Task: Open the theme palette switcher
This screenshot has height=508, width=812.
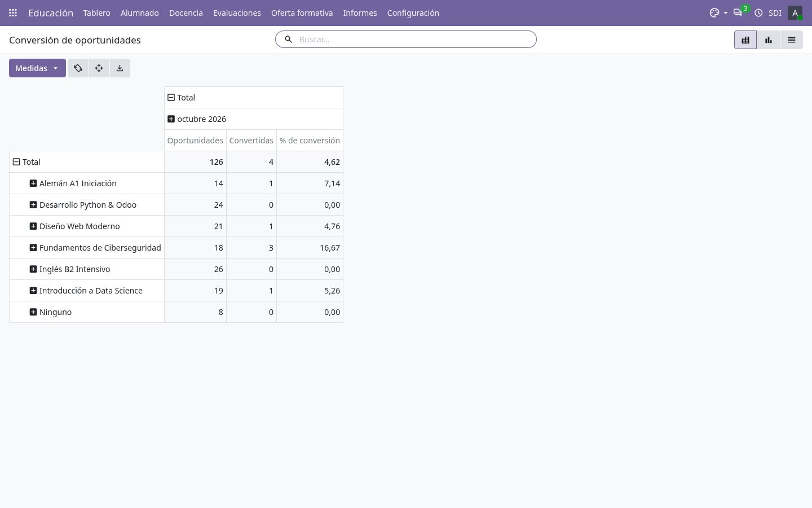Action: (718, 12)
